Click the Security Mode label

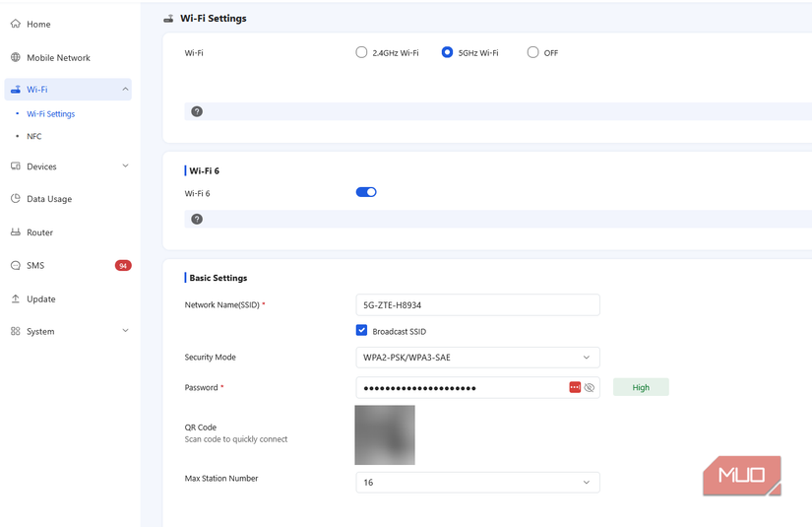(x=211, y=357)
